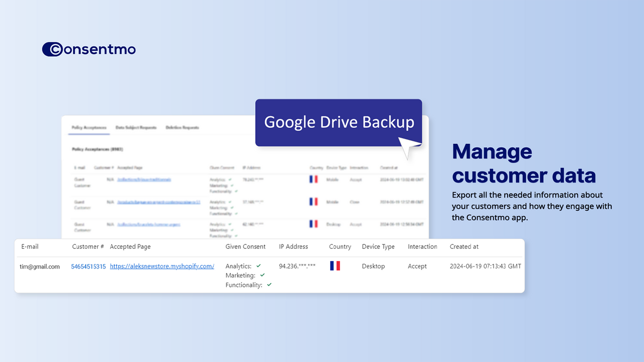Open the Deletion Requests tab

click(x=182, y=128)
